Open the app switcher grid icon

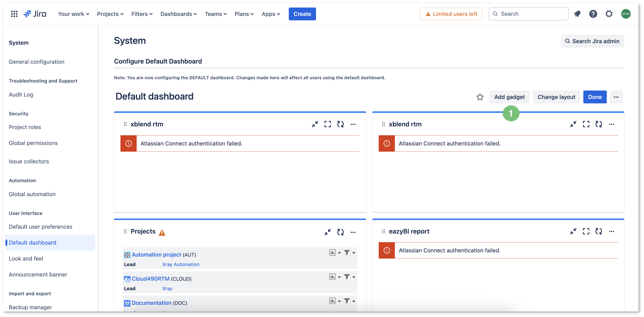(14, 14)
